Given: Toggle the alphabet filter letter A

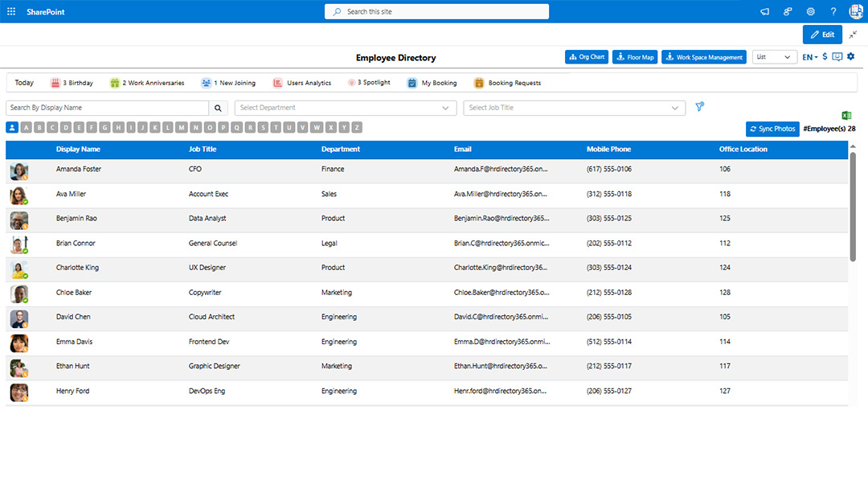Looking at the screenshot, I should point(26,127).
